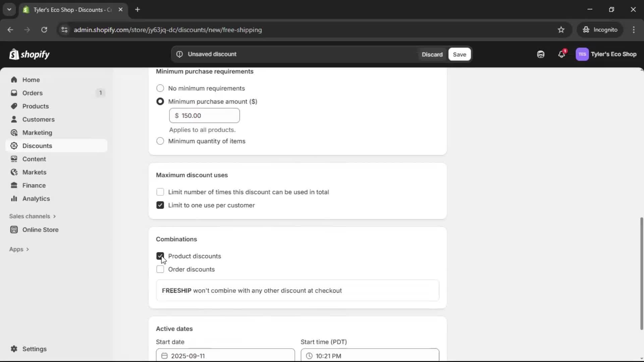Expand the Sales channels section
This screenshot has width=644, height=362.
pyautogui.click(x=33, y=216)
